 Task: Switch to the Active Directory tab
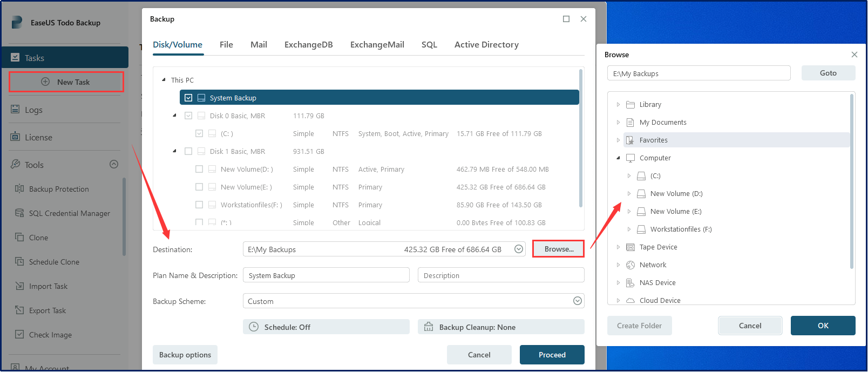pos(486,45)
